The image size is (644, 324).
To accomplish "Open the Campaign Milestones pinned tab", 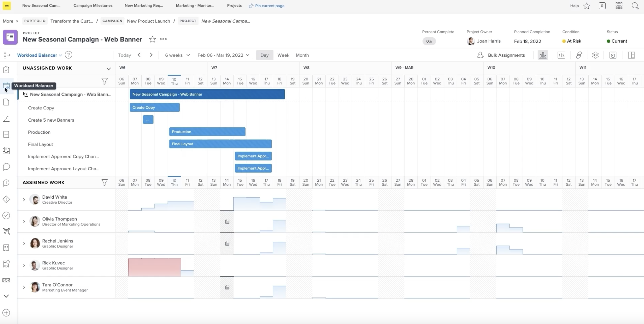I will coord(93,6).
